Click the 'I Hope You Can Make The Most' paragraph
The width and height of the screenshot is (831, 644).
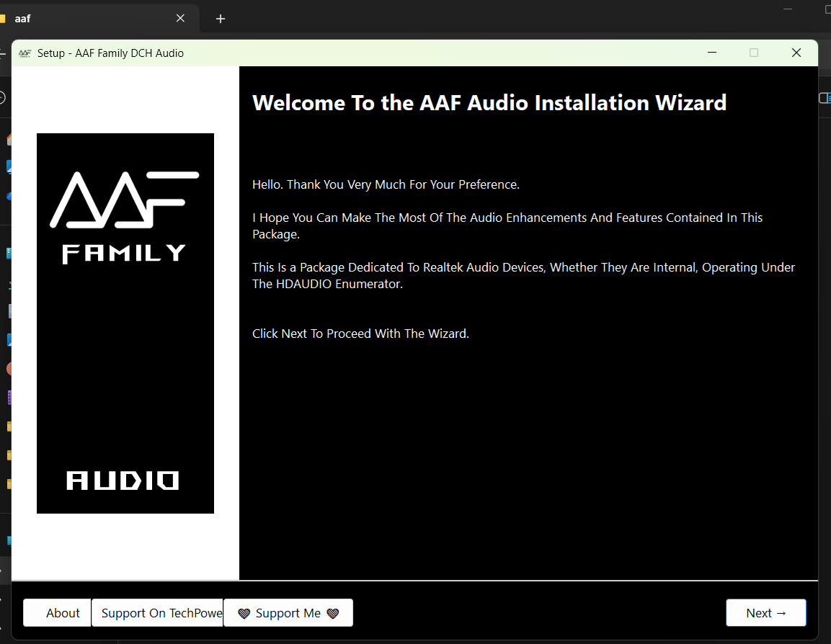coord(507,225)
